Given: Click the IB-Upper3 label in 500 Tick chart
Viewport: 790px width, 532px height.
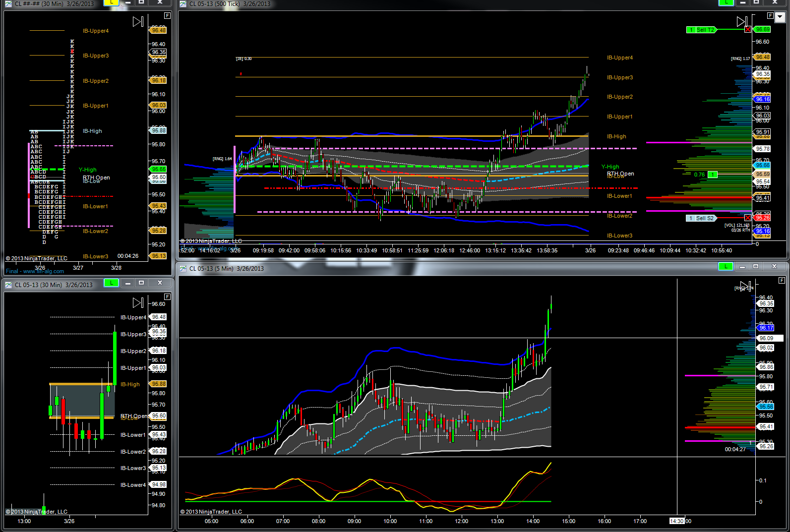Looking at the screenshot, I should pos(620,77).
